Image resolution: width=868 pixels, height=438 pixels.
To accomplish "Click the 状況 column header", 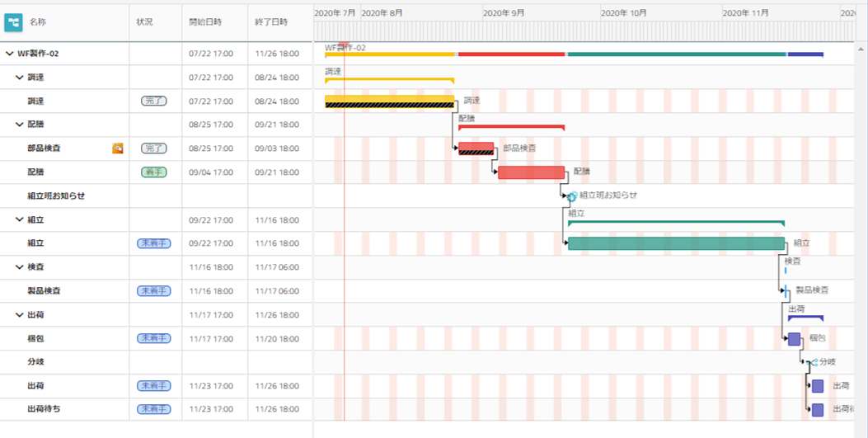I will tap(144, 21).
